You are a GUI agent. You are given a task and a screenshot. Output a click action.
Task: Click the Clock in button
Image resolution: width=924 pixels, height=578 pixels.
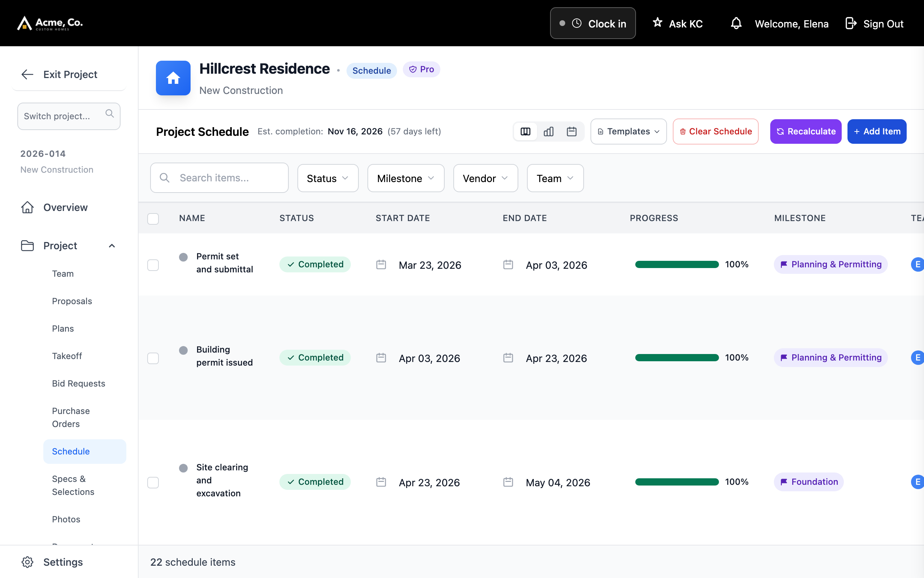pos(593,23)
